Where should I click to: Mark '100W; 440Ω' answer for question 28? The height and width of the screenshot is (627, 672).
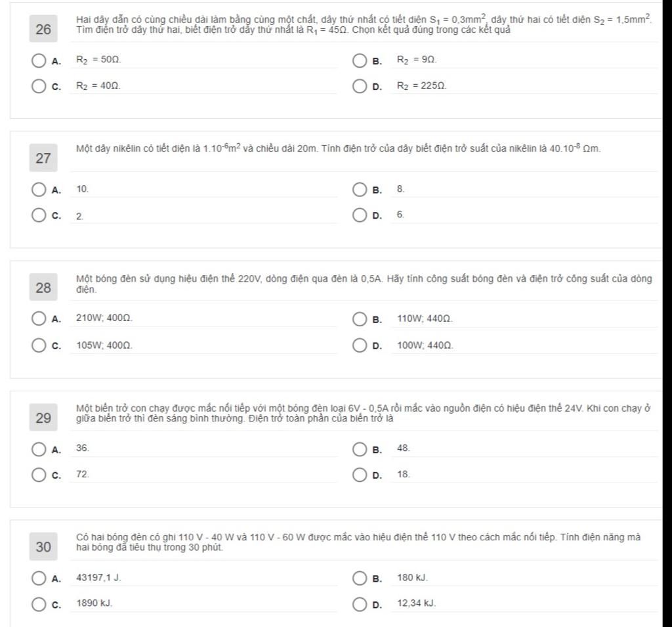[x=360, y=345]
